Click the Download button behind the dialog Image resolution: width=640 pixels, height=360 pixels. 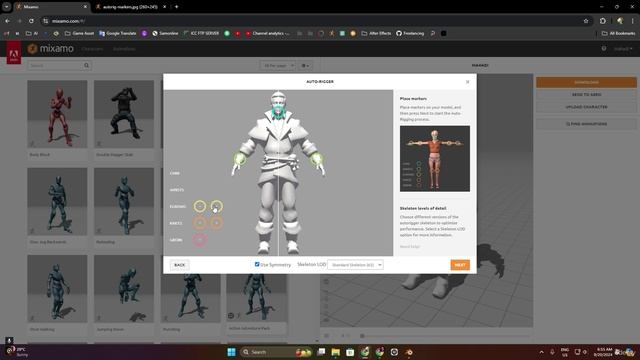(x=586, y=82)
